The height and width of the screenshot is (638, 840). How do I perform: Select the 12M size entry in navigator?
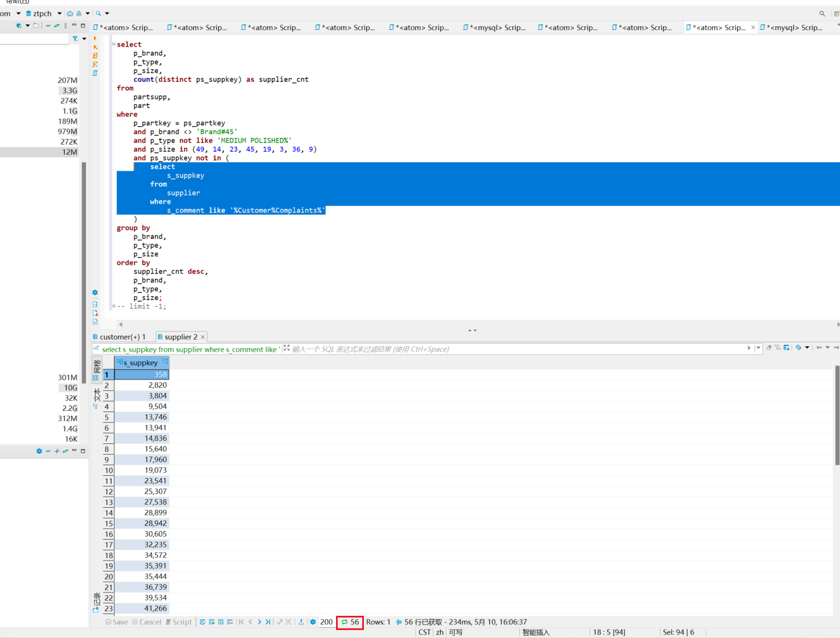click(x=69, y=152)
